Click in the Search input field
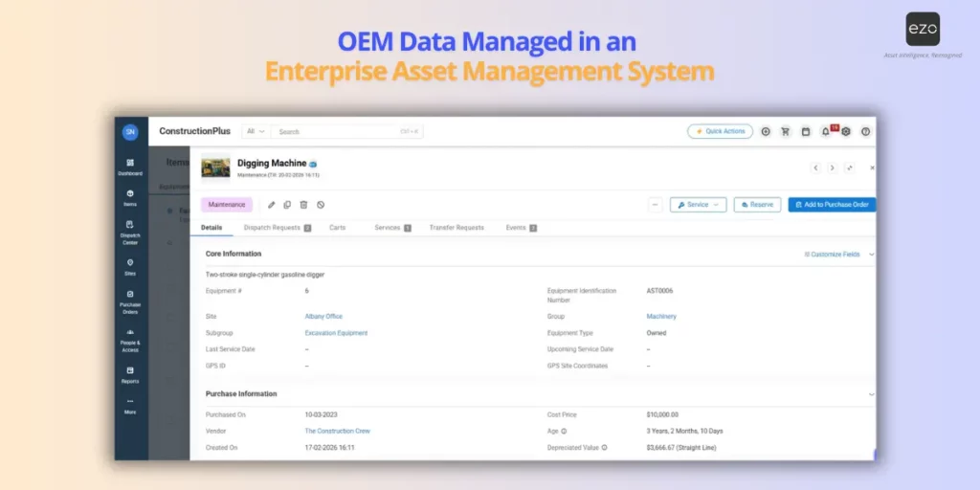 [346, 132]
